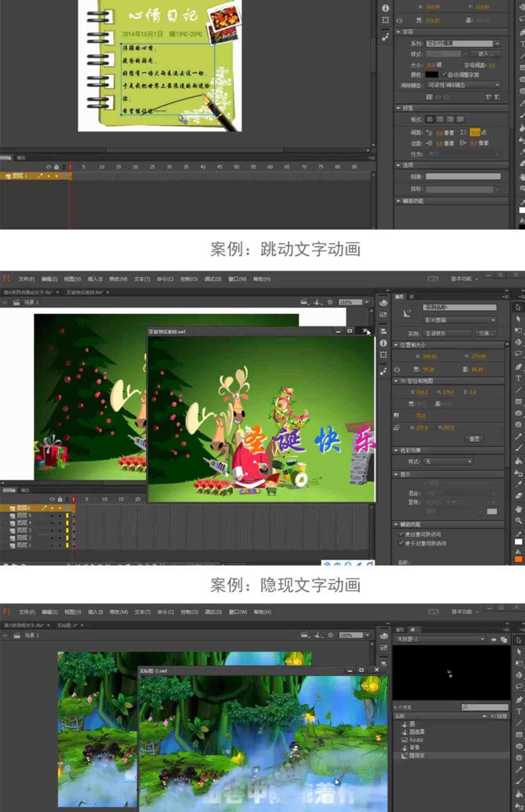Click the Edit Scene clapper icon in forest window
The height and width of the screenshot is (812, 525).
304,635
